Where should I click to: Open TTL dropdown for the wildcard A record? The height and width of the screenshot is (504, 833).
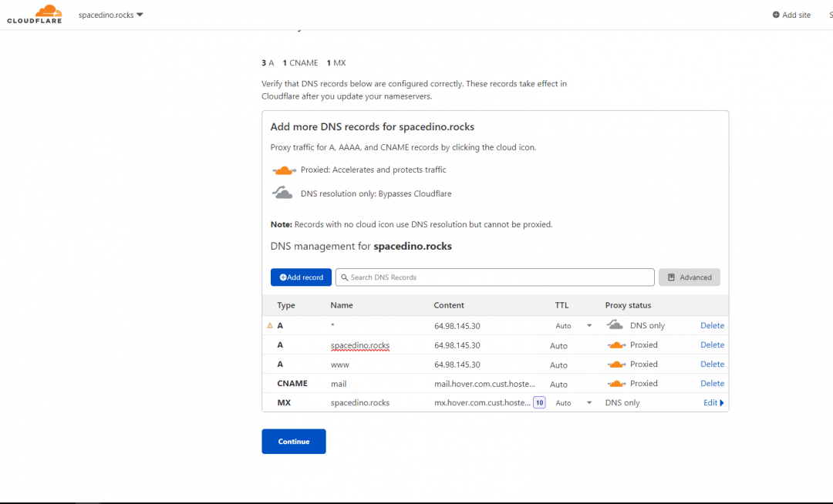point(588,325)
